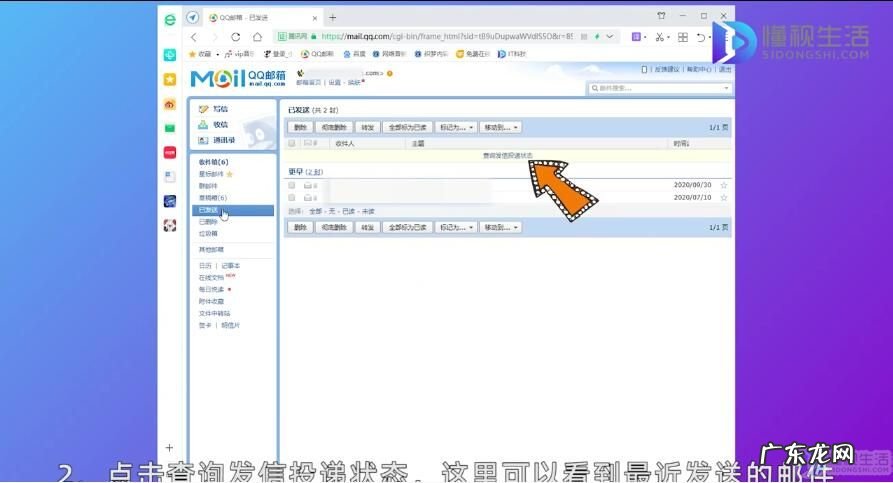Click the top 全部标为已读 button

[408, 128]
